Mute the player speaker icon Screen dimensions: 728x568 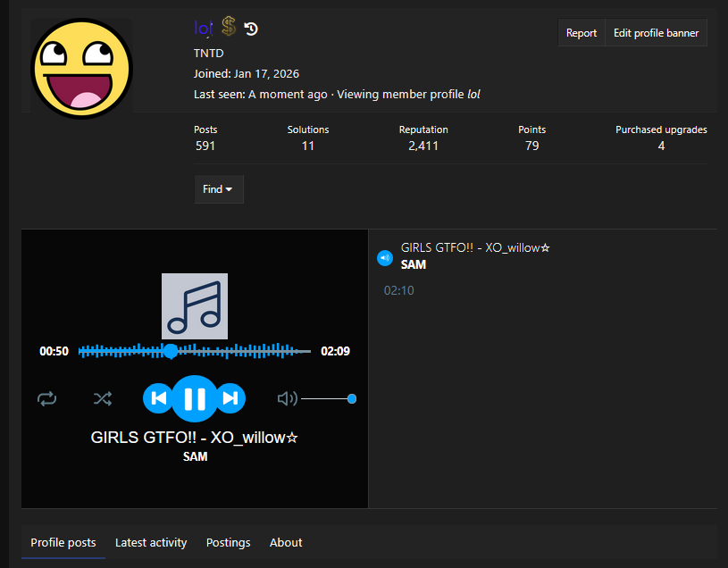(287, 398)
